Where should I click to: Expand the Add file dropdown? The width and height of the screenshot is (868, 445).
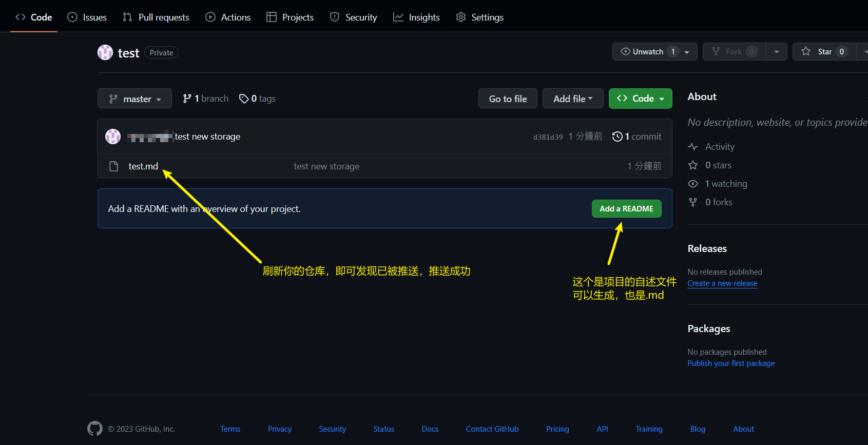573,99
